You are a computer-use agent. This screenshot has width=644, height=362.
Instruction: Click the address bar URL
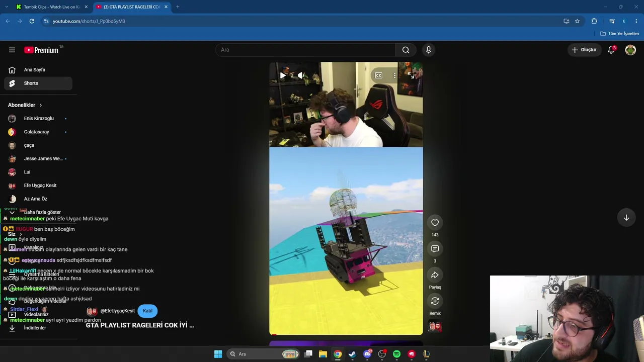(89, 21)
